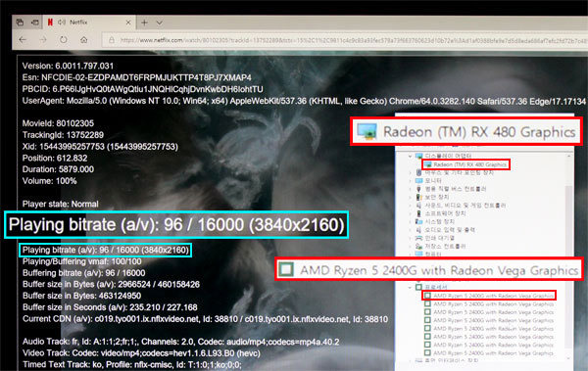Click the storage controller category icon

(x=418, y=247)
